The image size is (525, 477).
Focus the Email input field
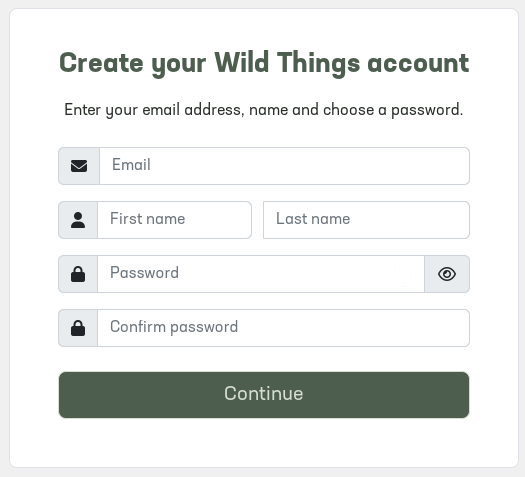tap(285, 166)
